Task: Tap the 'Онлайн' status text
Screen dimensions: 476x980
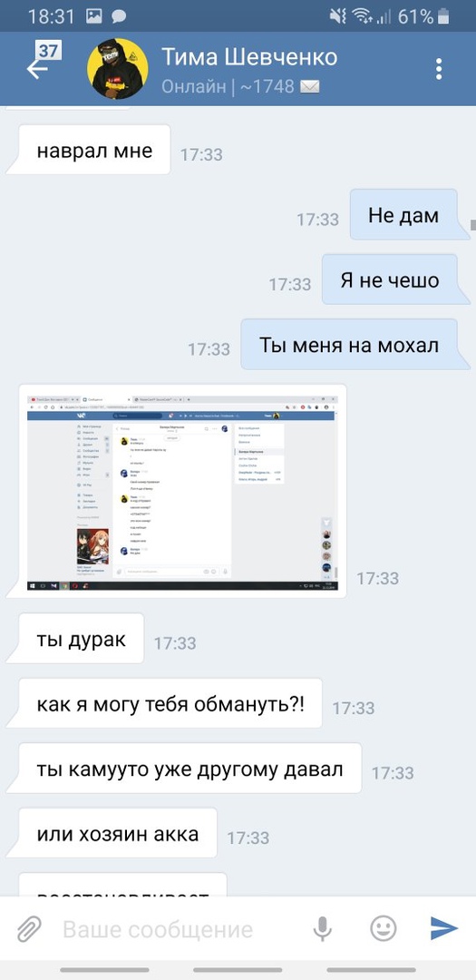Action: click(x=194, y=87)
